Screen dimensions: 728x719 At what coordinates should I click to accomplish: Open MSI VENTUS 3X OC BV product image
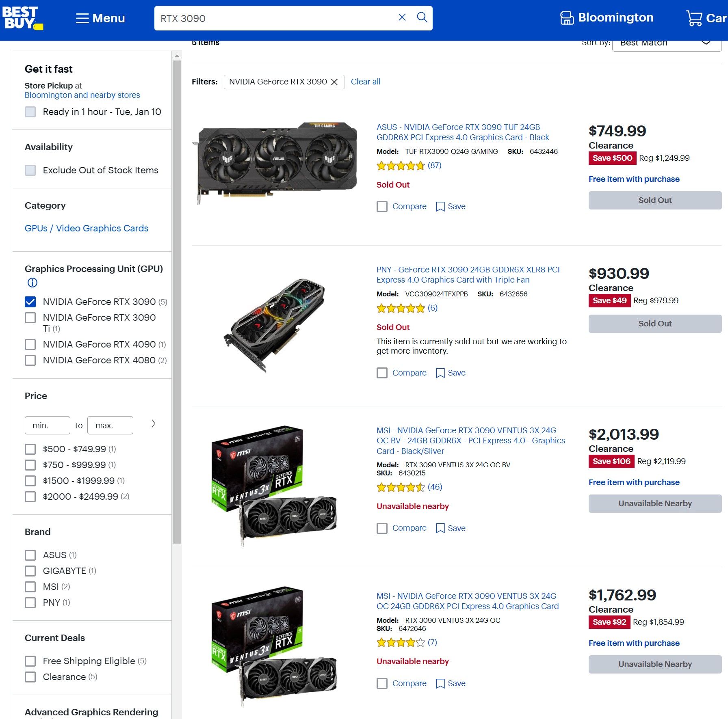click(x=275, y=486)
